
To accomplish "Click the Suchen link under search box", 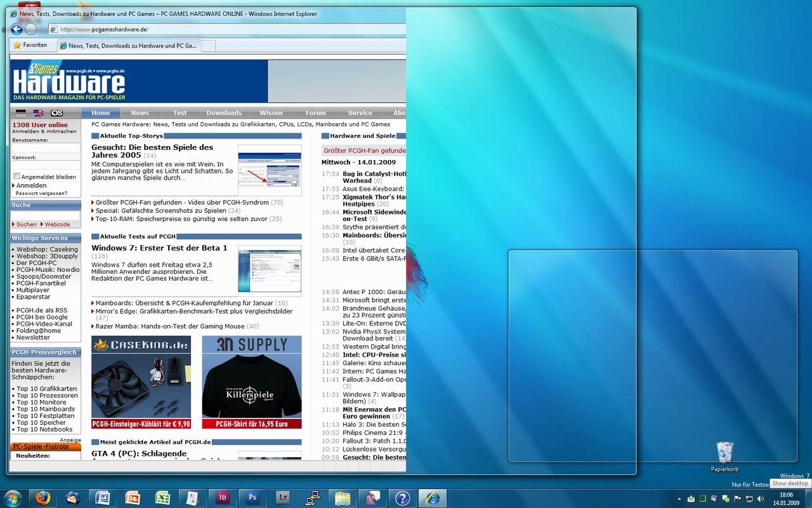I will tap(27, 224).
